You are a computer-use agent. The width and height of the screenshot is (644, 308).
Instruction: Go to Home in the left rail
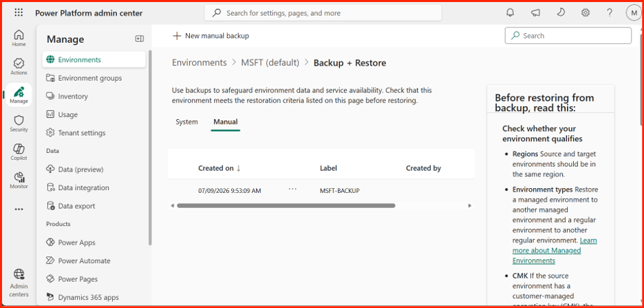(19, 39)
